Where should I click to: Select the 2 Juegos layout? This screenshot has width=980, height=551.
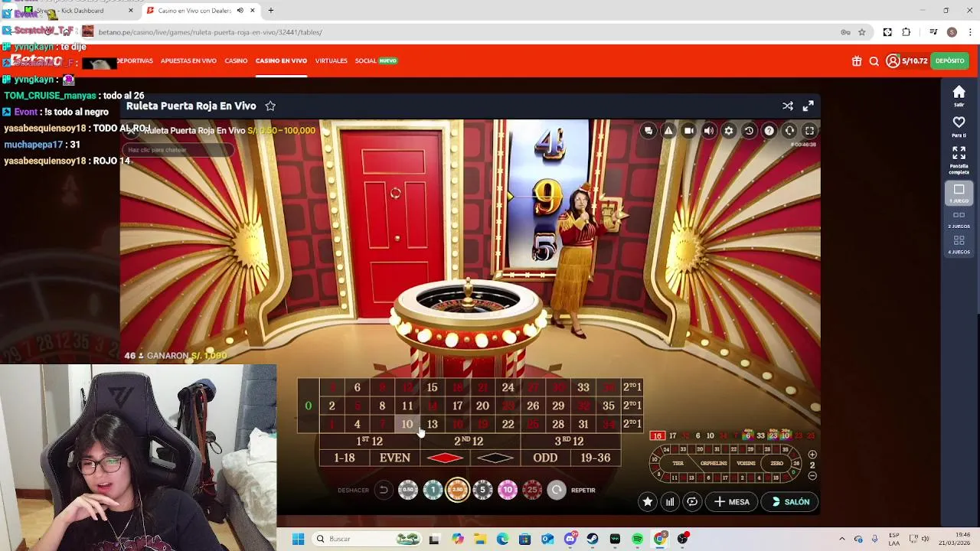[959, 220]
